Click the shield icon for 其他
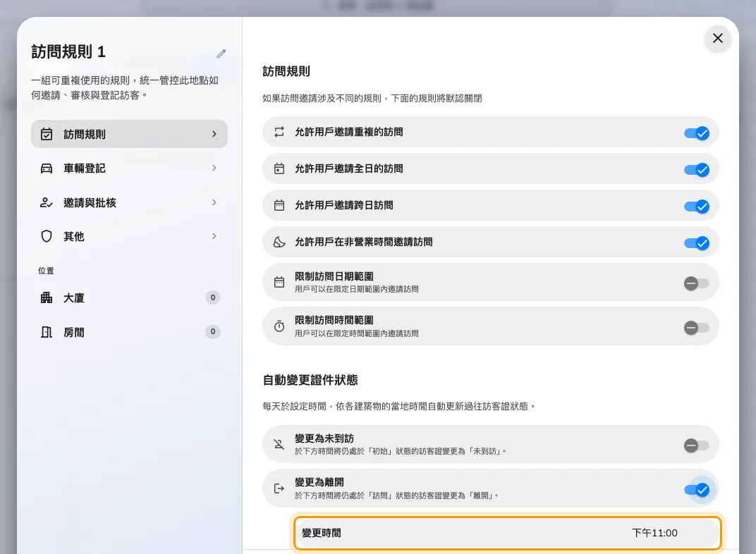The width and height of the screenshot is (756, 554). (x=47, y=236)
